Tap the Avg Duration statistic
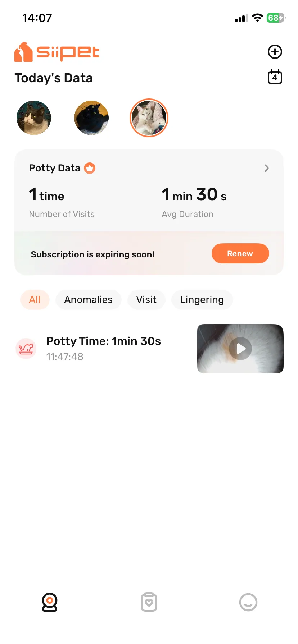Screen dimensions: 298x644 pos(194,203)
